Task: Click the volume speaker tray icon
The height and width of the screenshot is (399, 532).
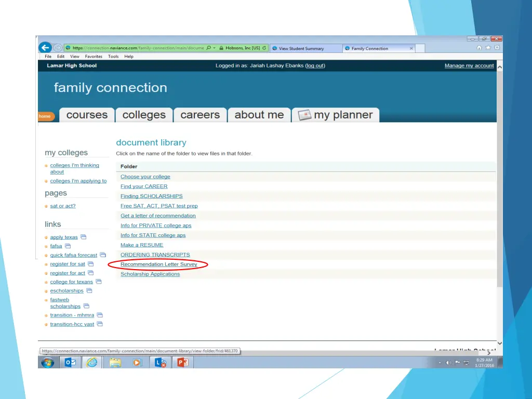Action: coord(448,363)
